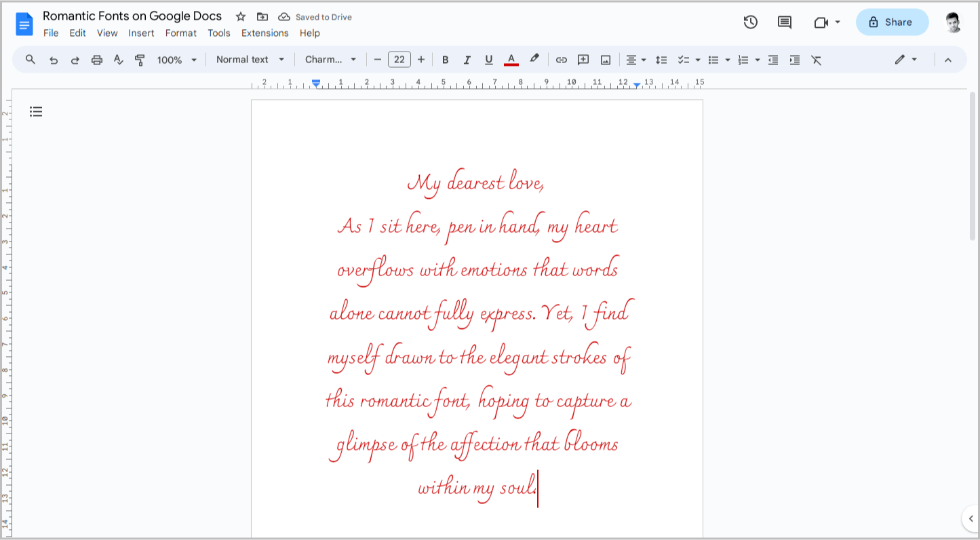
Task: Open version history clock icon
Action: pos(750,22)
